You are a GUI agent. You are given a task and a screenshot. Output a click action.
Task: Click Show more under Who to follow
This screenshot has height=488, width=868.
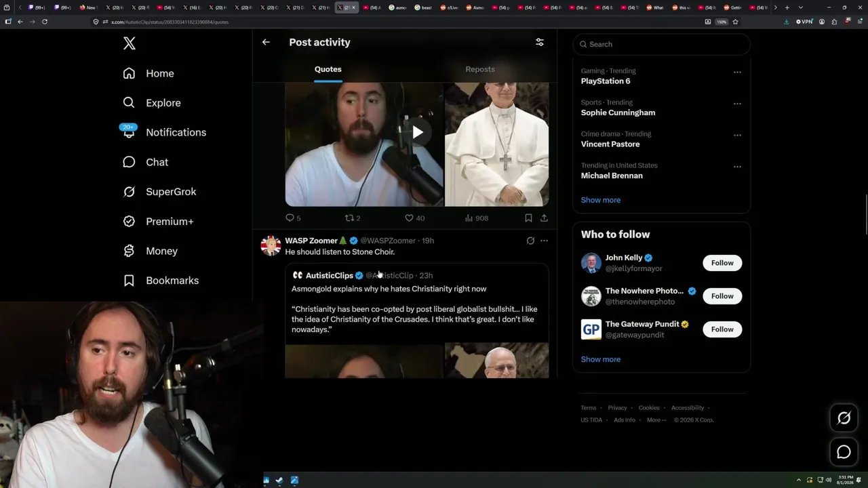pos(601,359)
